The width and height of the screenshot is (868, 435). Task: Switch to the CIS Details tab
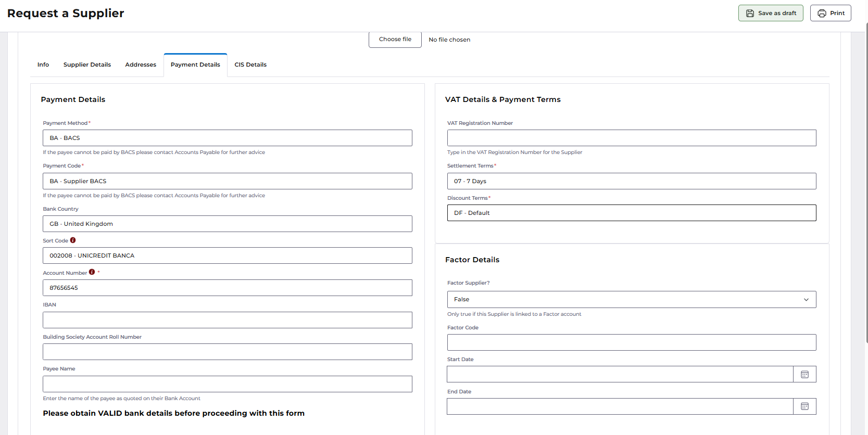pyautogui.click(x=250, y=65)
